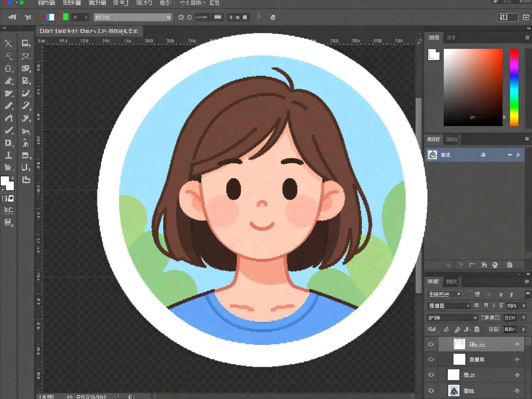Viewport: 532px width, 399px height.
Task: Open the blend mode dropdown in the layers panel
Action: (448, 306)
